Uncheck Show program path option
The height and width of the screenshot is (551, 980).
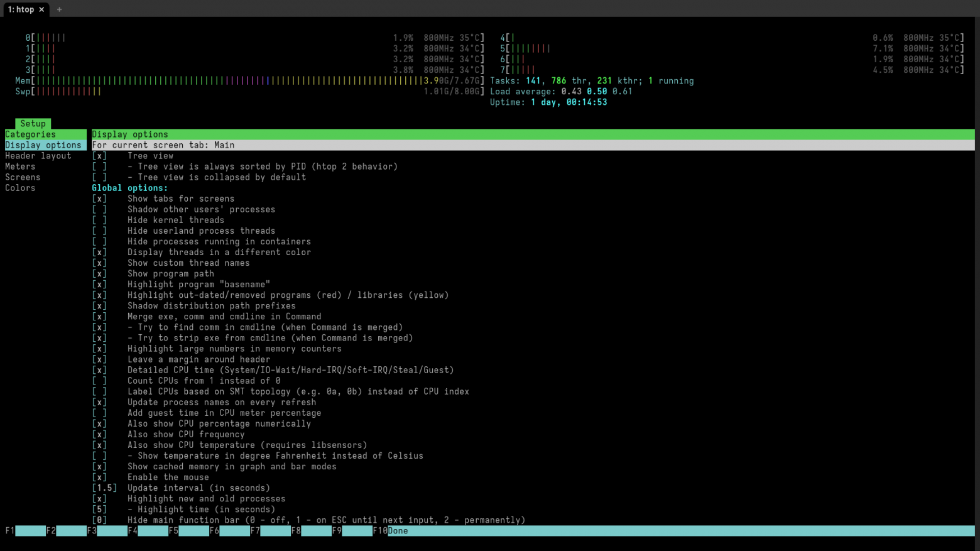[x=99, y=273]
